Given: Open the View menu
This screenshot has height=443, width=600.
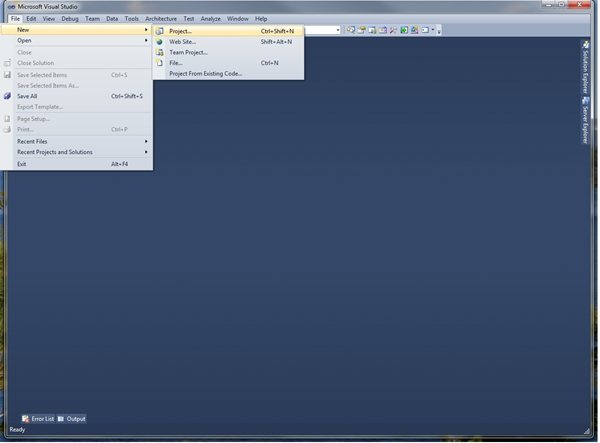Looking at the screenshot, I should tap(49, 19).
